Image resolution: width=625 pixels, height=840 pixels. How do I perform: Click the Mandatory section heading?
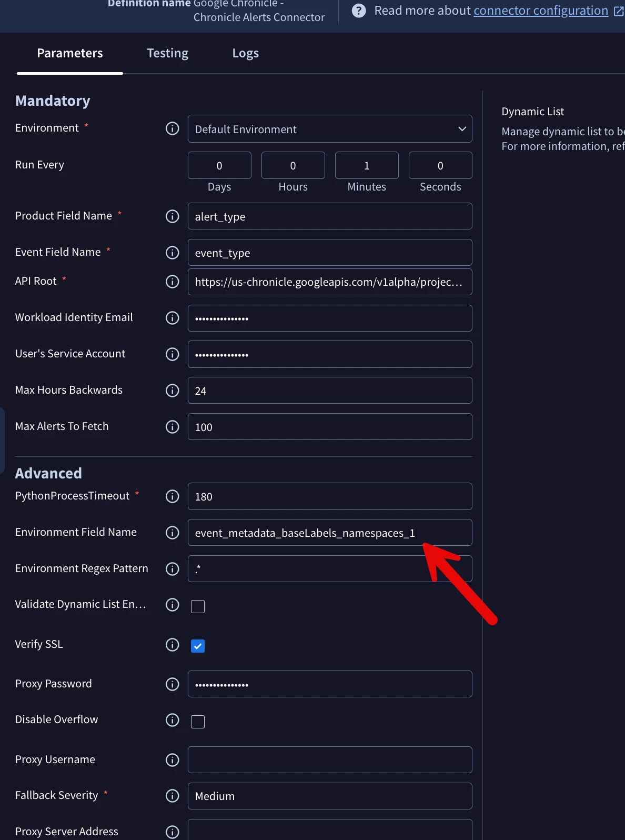pyautogui.click(x=53, y=101)
